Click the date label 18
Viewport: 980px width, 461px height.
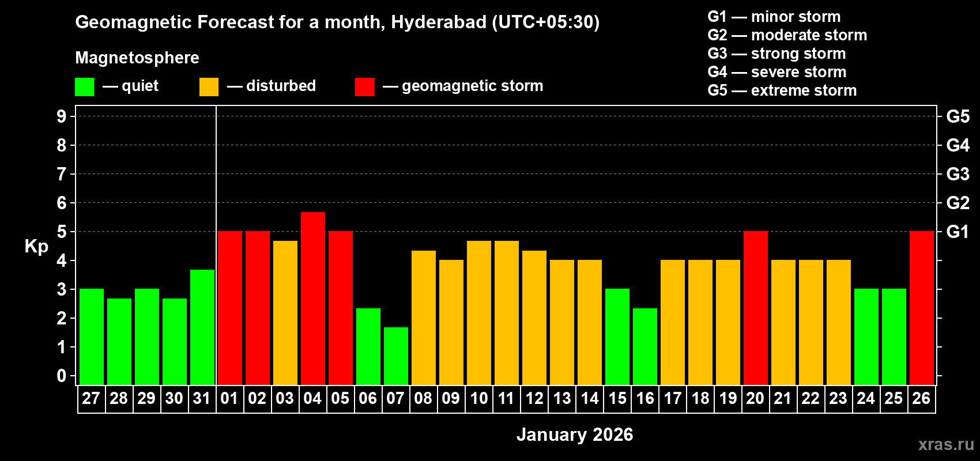(700, 398)
